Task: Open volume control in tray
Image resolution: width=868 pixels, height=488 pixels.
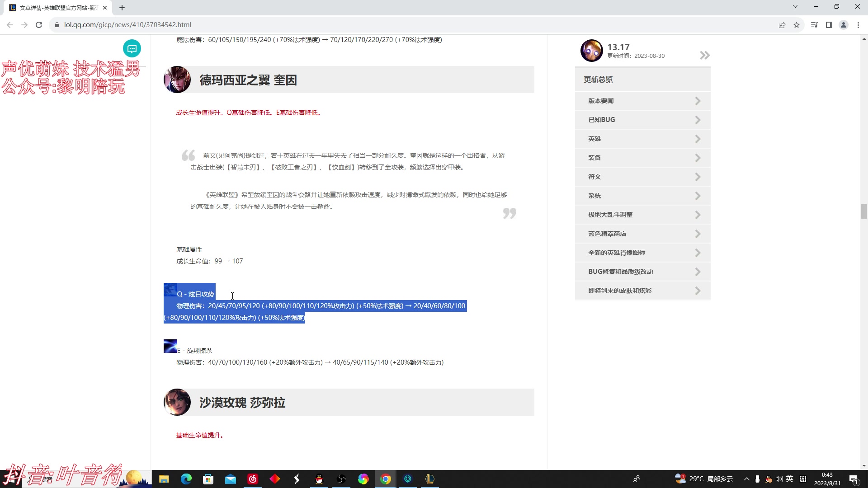Action: (x=779, y=479)
